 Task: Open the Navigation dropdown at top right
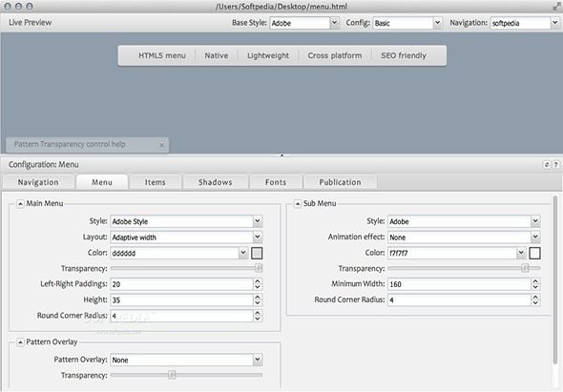(554, 23)
